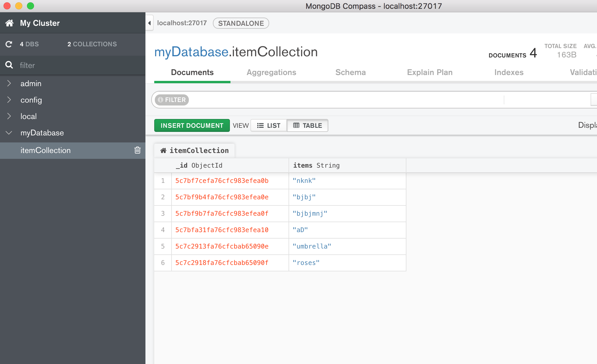Open the myDatabase link in the title
Image resolution: width=597 pixels, height=364 pixels.
point(191,52)
